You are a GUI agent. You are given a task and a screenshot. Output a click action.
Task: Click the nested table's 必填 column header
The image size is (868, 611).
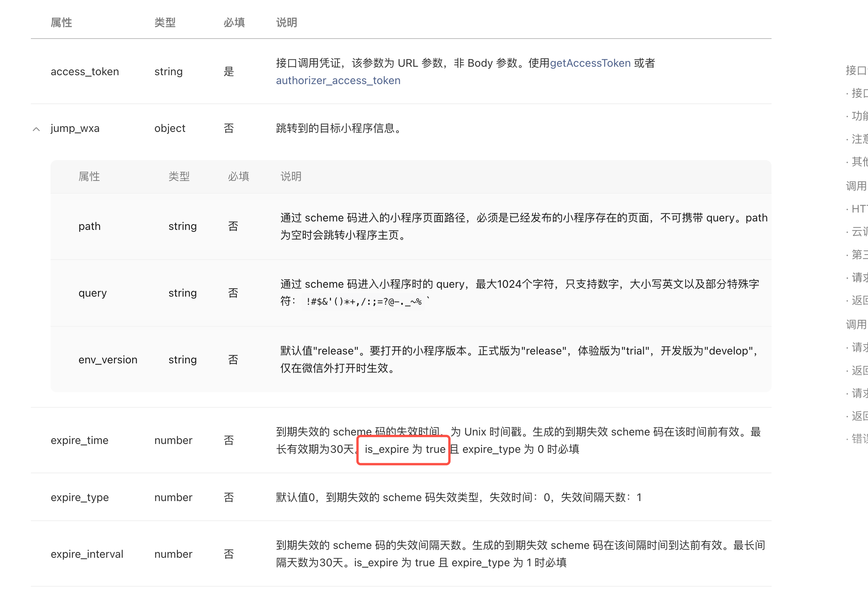pyautogui.click(x=238, y=177)
